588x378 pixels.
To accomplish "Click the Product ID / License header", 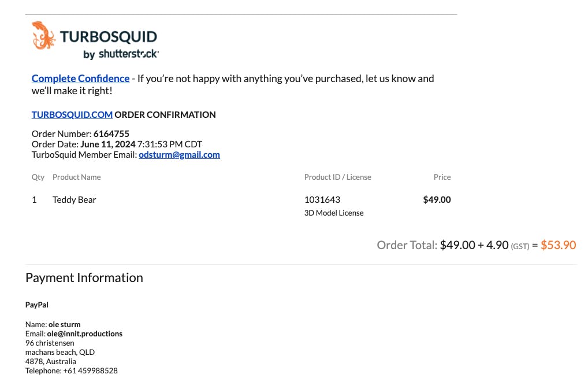I will 337,177.
